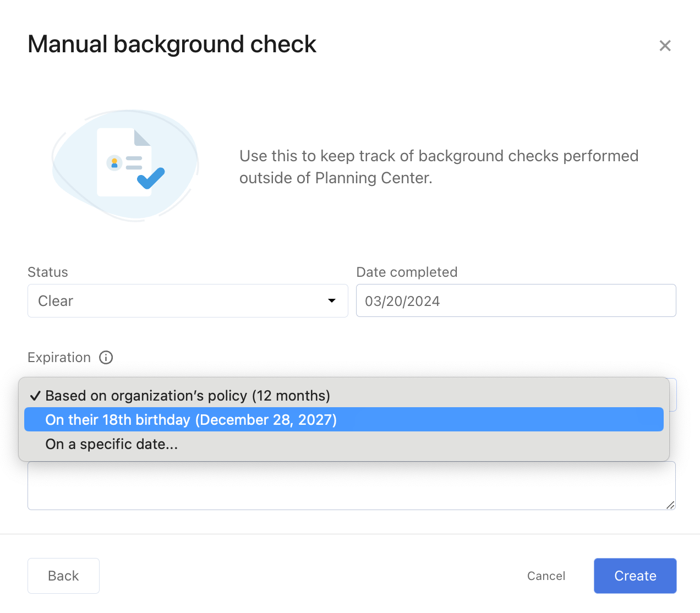Click the Date completed label

coord(407,272)
